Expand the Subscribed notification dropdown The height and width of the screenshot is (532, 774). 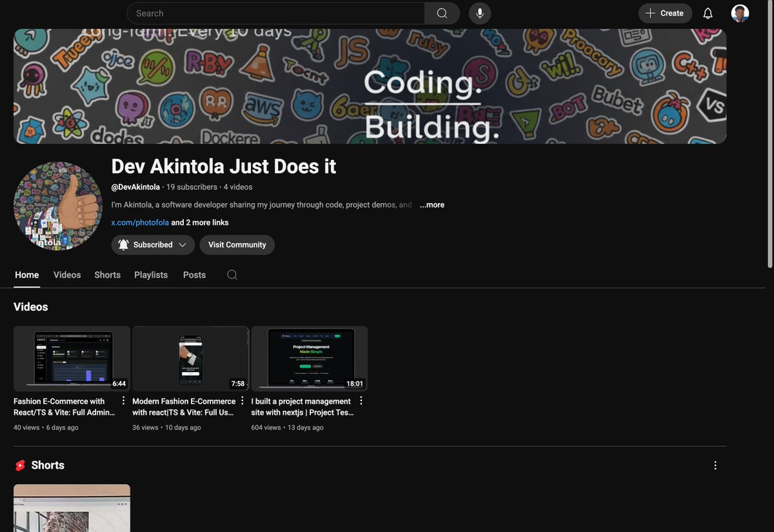coord(153,245)
